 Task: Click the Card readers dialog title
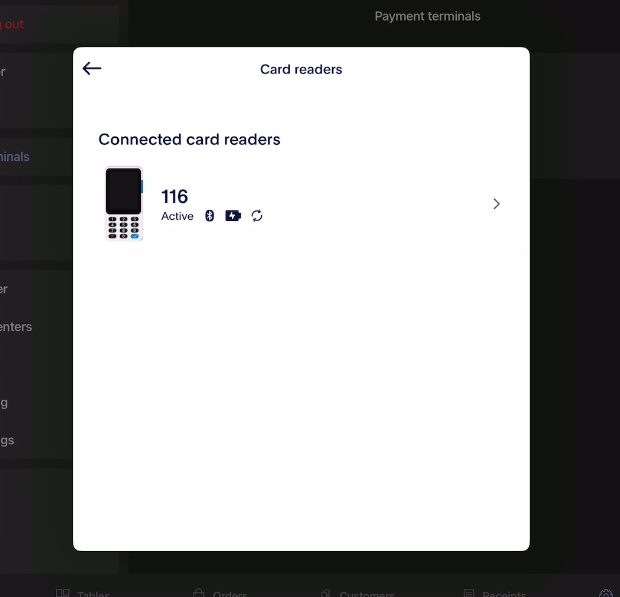click(x=301, y=69)
